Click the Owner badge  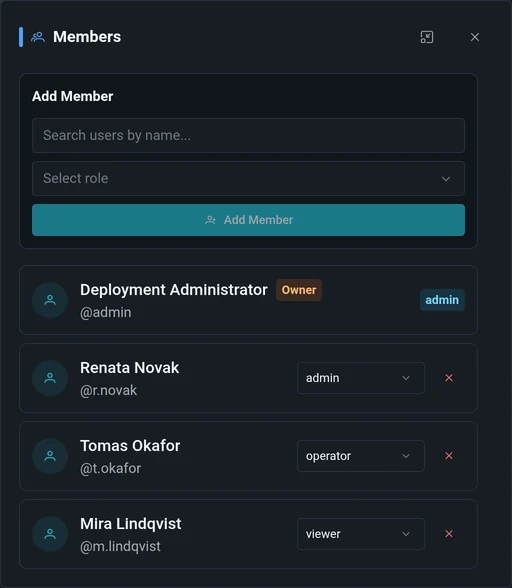click(299, 290)
